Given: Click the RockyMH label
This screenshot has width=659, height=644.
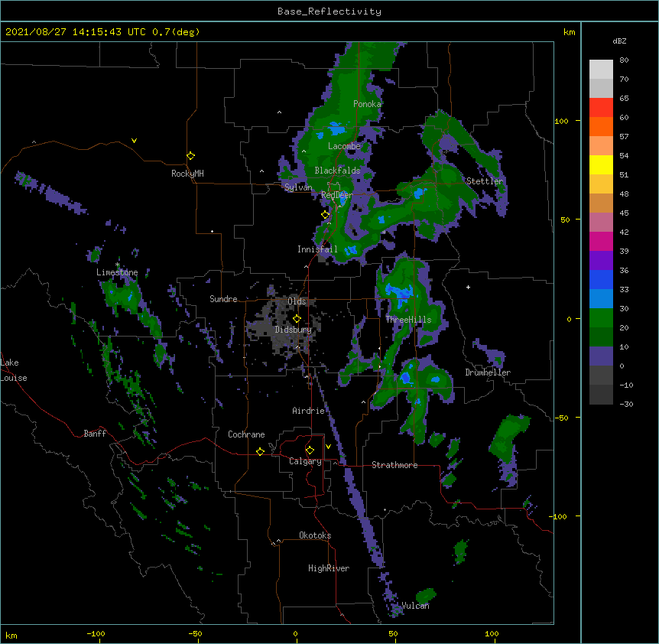Looking at the screenshot, I should tap(187, 174).
